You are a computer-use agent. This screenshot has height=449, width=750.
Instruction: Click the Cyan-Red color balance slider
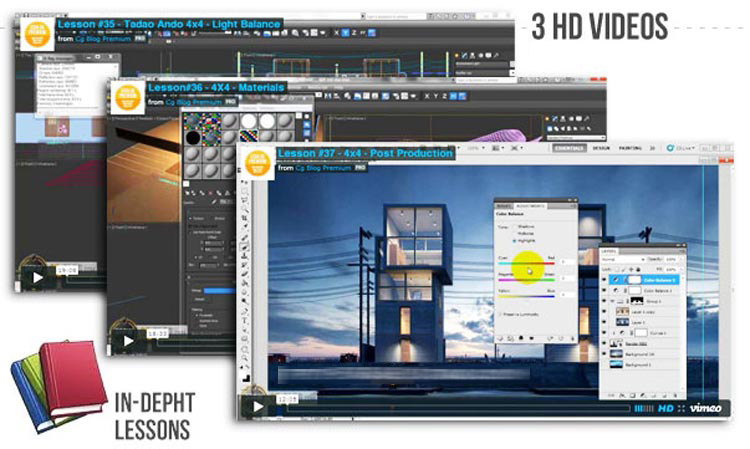[x=526, y=263]
